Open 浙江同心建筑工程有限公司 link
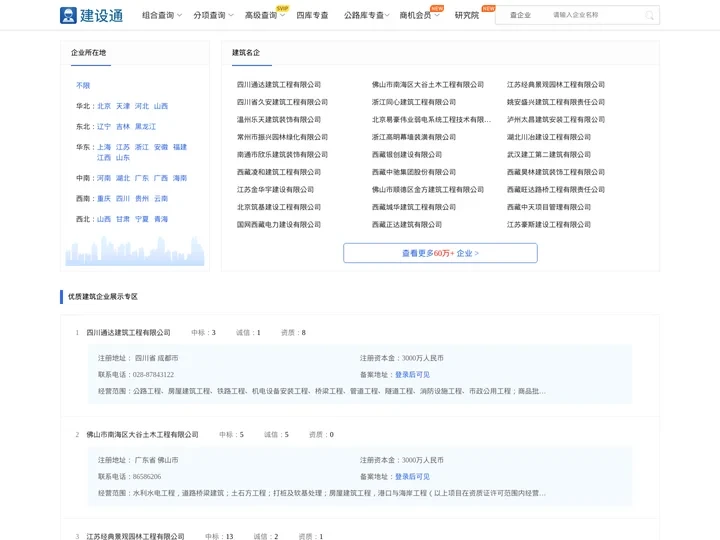Viewport: 720px width, 540px height. click(x=414, y=102)
